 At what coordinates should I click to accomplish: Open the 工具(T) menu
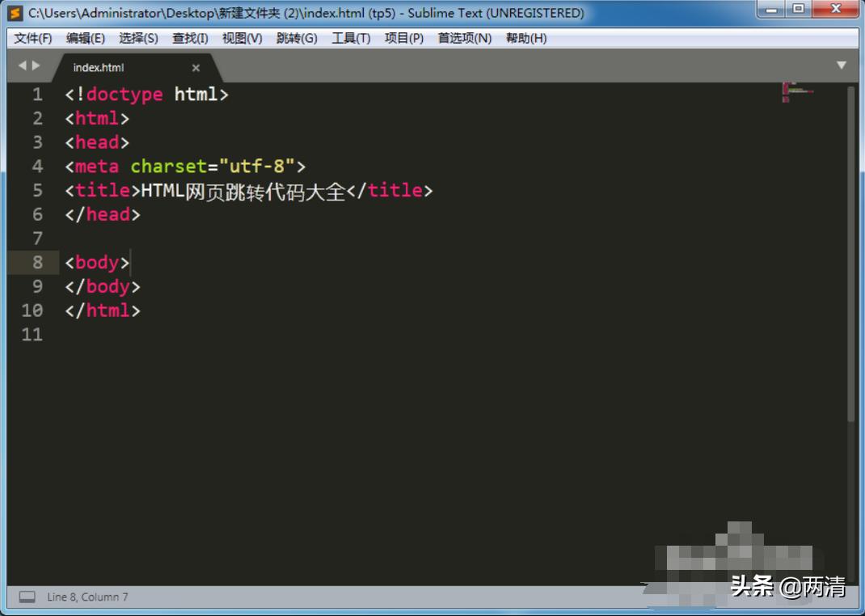351,38
